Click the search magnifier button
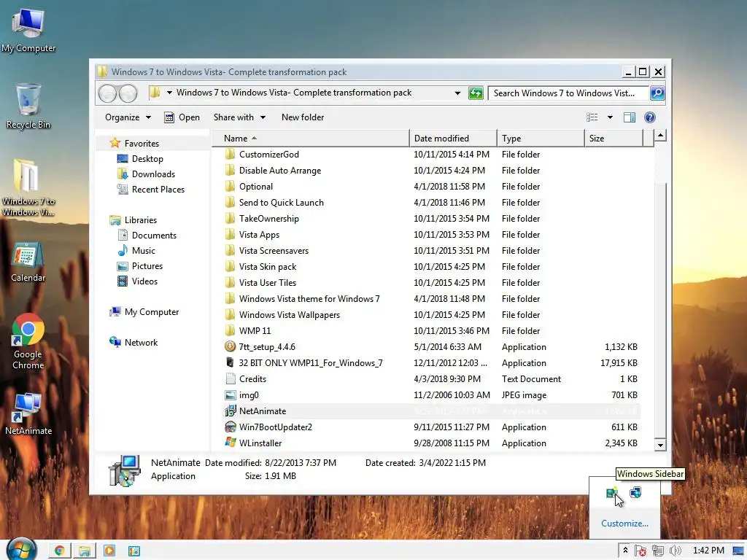This screenshot has height=560, width=747. (x=657, y=93)
